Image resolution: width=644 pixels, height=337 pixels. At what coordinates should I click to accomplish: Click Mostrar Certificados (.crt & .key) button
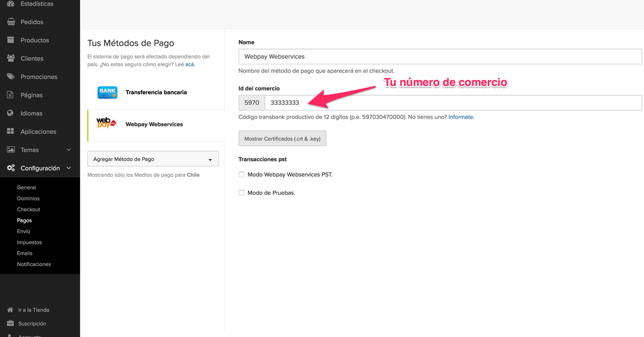(x=282, y=139)
